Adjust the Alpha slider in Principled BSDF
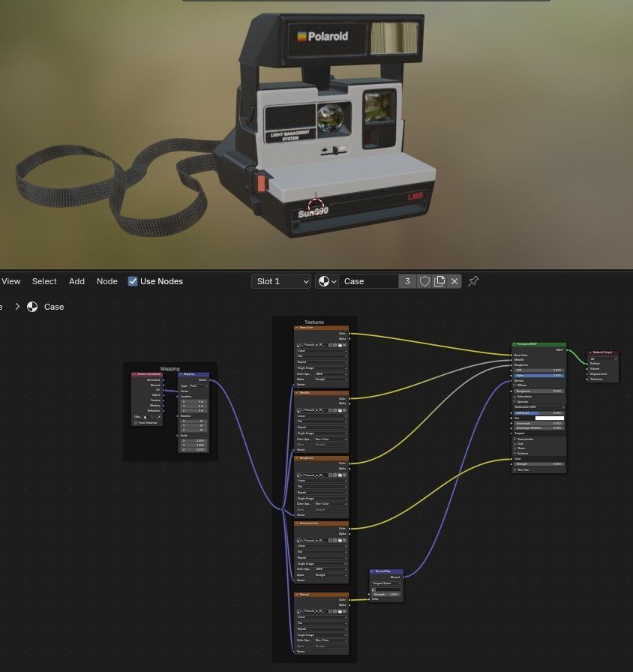Screen dimensions: 633x672 (x=538, y=376)
